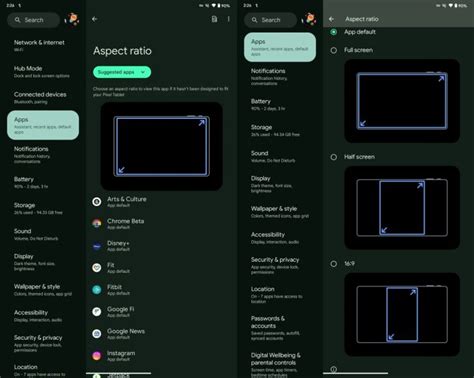
Task: Open three-dot overflow menu in left screenshot
Action: [229, 19]
